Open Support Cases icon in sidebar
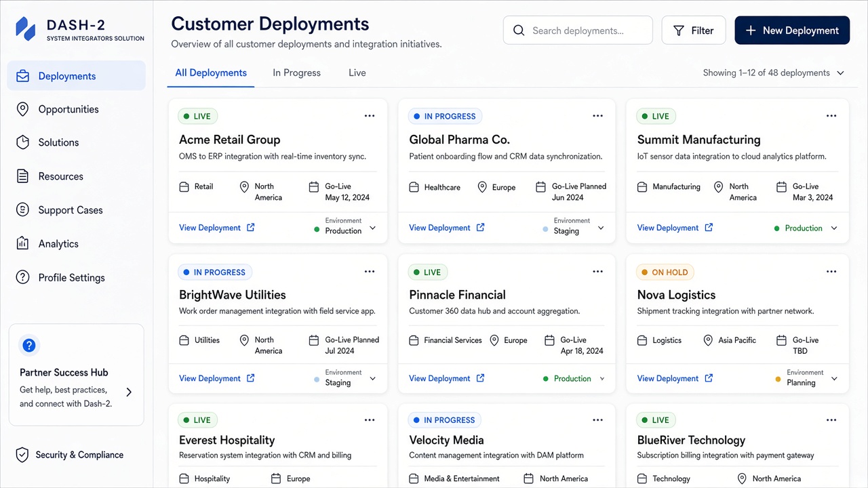868x488 pixels. point(22,210)
